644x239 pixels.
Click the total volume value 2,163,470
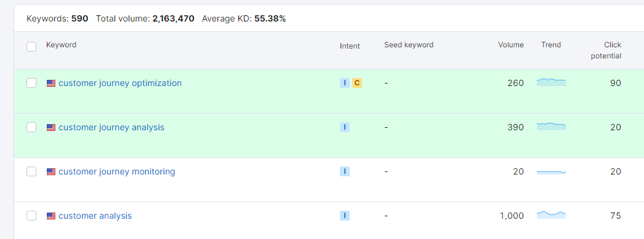[x=174, y=18]
